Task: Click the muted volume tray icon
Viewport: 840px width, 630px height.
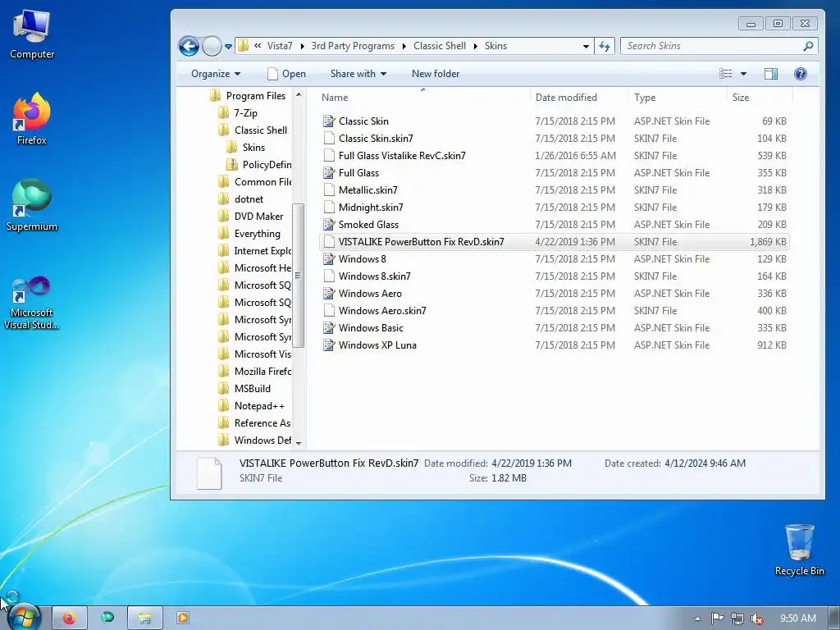Action: tap(756, 619)
